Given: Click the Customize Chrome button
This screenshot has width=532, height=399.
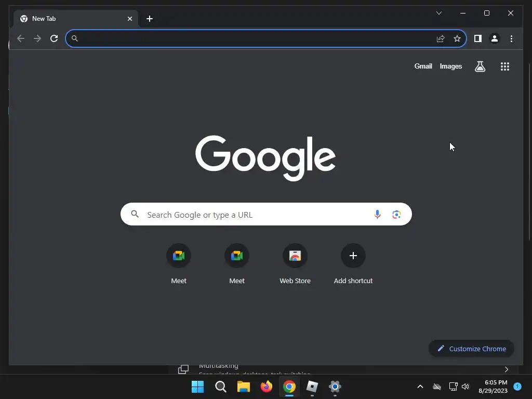Looking at the screenshot, I should coord(471,349).
